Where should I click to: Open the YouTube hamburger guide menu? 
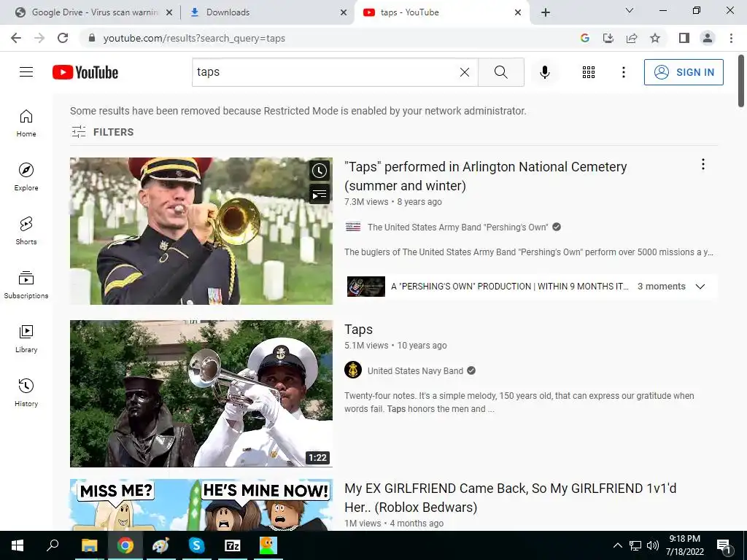[26, 72]
